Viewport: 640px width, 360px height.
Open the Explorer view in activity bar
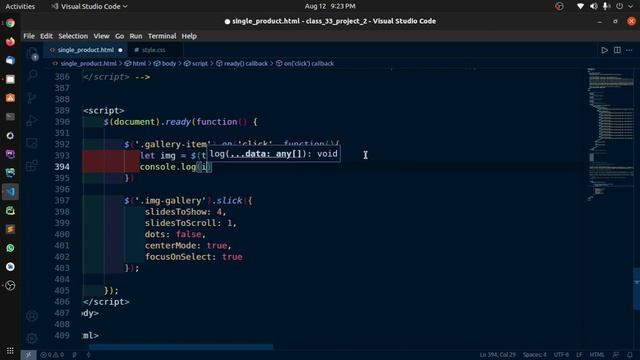click(32, 53)
